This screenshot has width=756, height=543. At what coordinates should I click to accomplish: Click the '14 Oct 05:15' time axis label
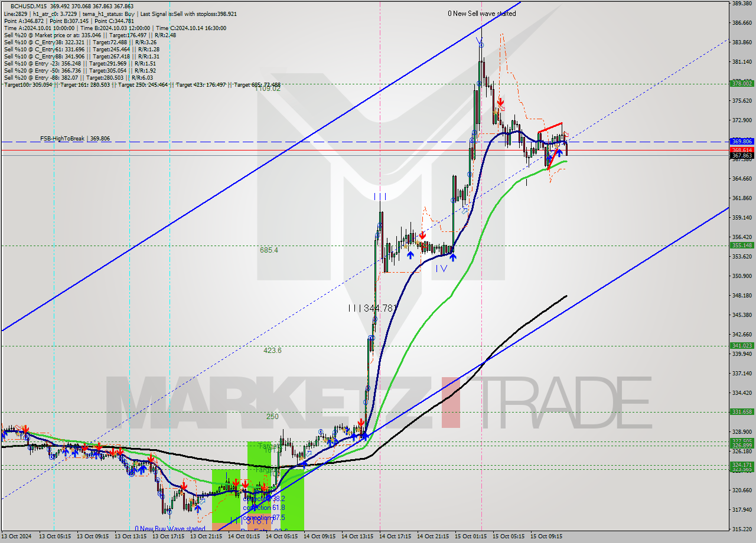(x=282, y=537)
